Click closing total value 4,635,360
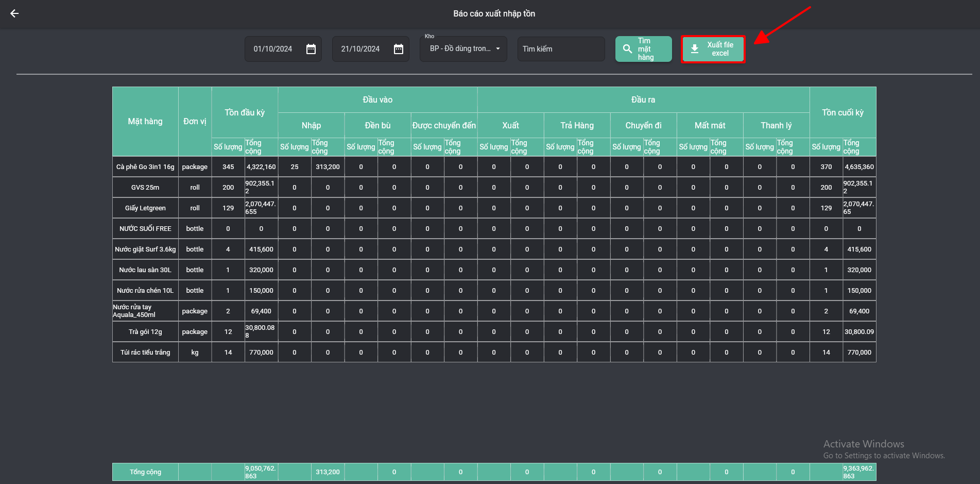 point(859,167)
